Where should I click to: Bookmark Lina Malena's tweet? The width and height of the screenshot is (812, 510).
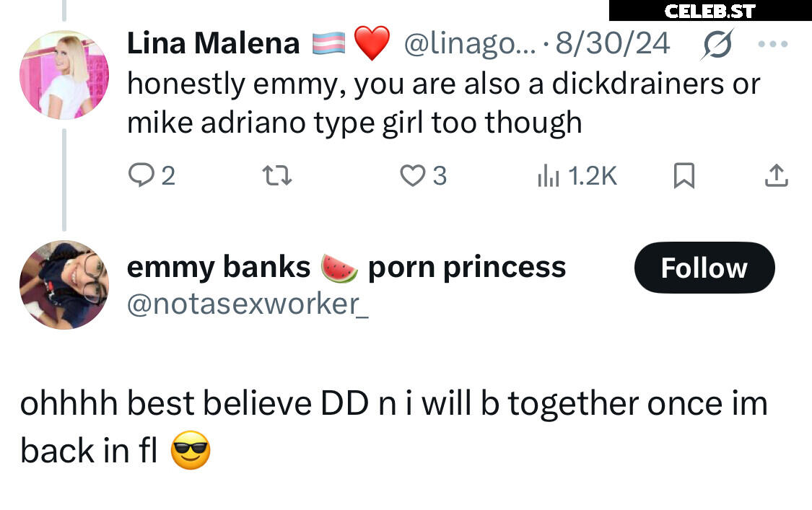tap(684, 175)
